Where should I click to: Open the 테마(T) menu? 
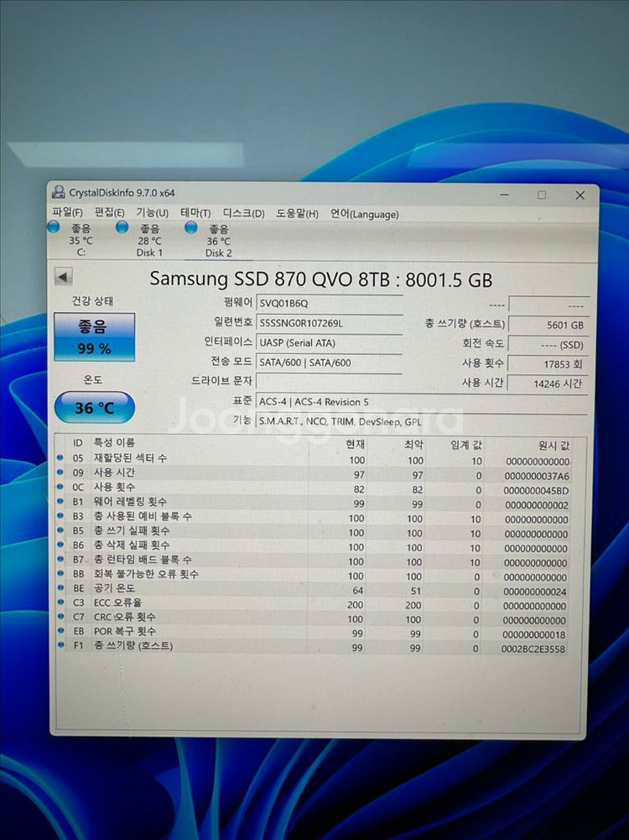coord(195,212)
